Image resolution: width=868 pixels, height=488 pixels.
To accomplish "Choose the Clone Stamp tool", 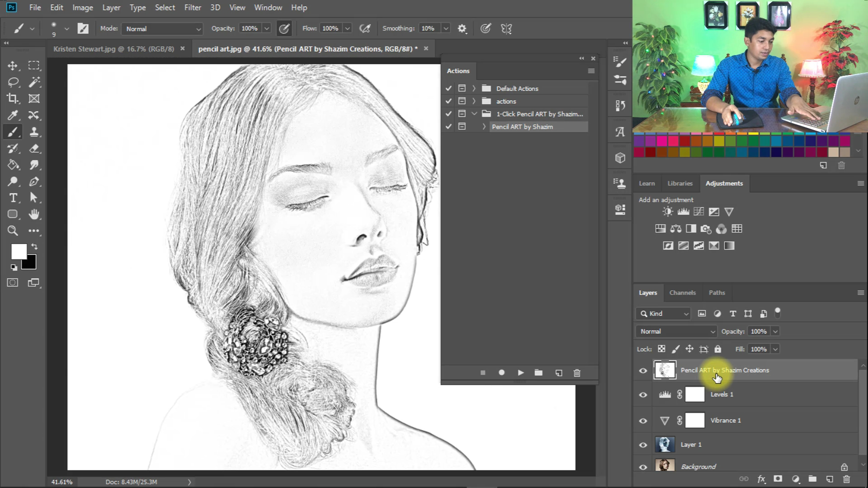I will click(x=34, y=132).
